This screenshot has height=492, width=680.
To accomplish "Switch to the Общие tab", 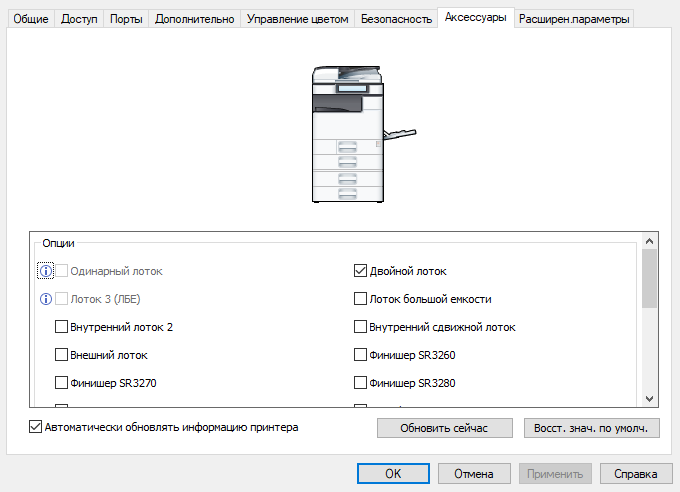I will click(31, 19).
